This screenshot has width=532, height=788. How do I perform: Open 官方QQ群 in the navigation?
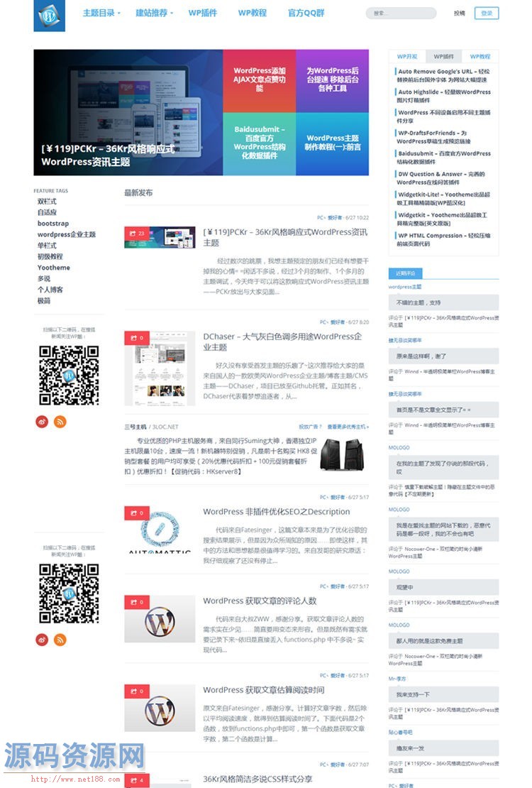(x=306, y=13)
